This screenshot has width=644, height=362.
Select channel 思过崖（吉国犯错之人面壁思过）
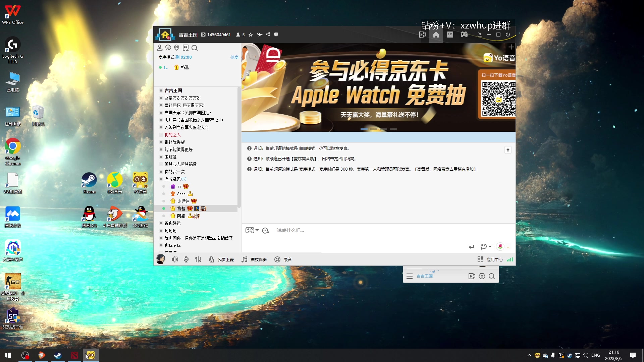click(195, 120)
